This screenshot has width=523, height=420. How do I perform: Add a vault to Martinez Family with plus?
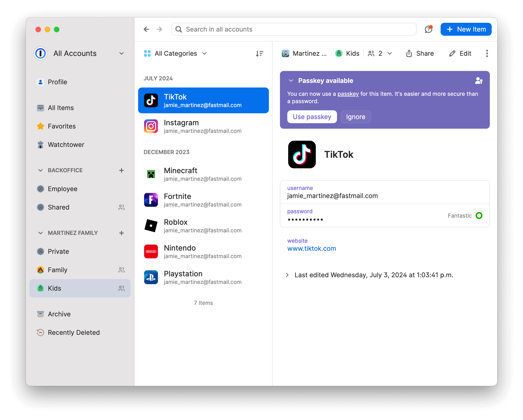coord(122,233)
